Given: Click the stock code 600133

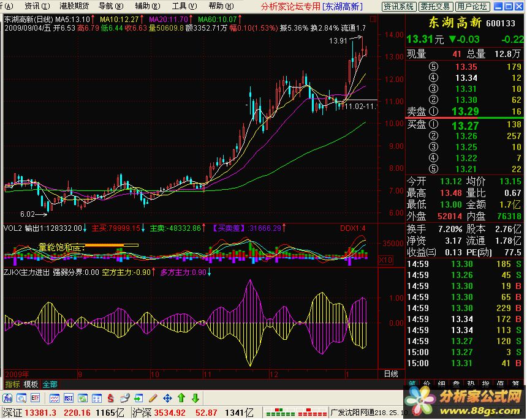Looking at the screenshot, I should point(501,23).
